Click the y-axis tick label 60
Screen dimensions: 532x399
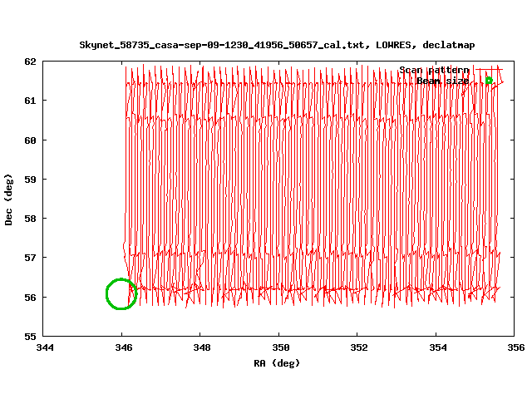point(30,140)
